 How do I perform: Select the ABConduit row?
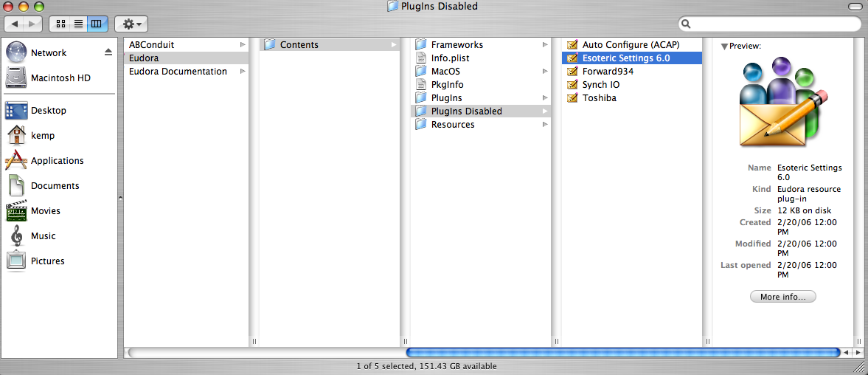(x=186, y=44)
